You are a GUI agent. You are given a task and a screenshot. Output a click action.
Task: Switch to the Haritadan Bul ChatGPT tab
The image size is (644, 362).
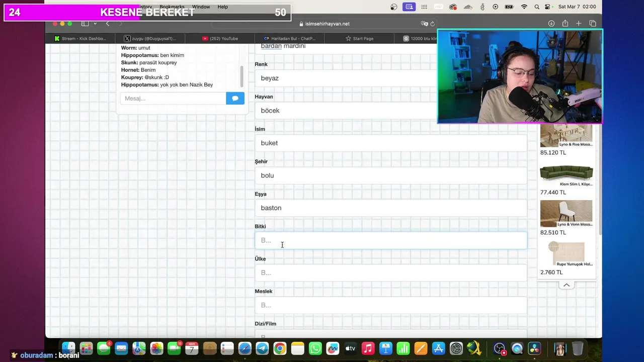pyautogui.click(x=290, y=38)
